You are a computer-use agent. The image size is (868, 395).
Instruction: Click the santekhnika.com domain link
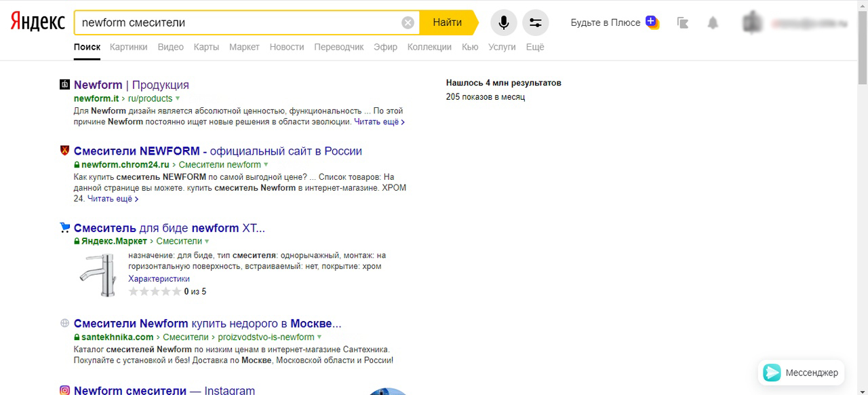coord(117,337)
